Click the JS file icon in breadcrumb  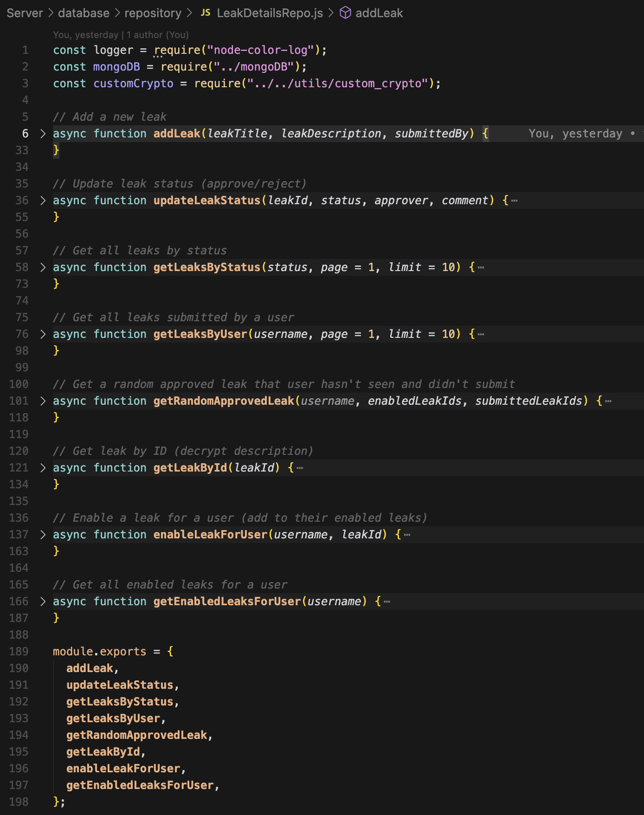(206, 13)
